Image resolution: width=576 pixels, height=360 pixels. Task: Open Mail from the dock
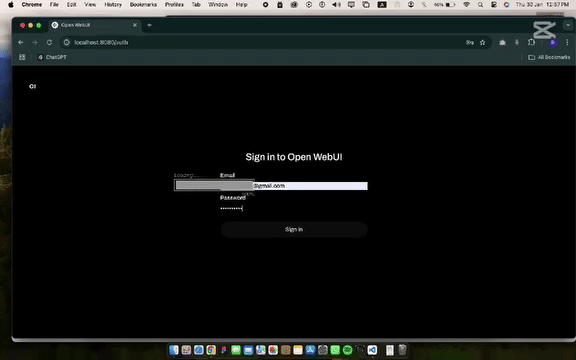click(248, 350)
